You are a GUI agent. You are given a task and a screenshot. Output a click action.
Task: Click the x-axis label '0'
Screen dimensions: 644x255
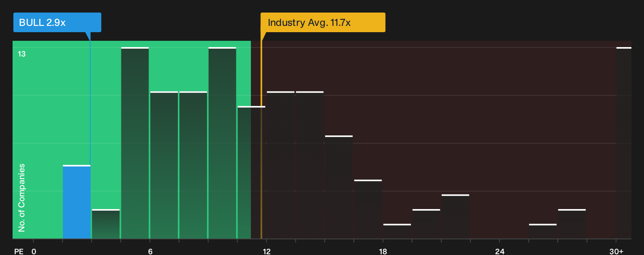[x=34, y=251]
